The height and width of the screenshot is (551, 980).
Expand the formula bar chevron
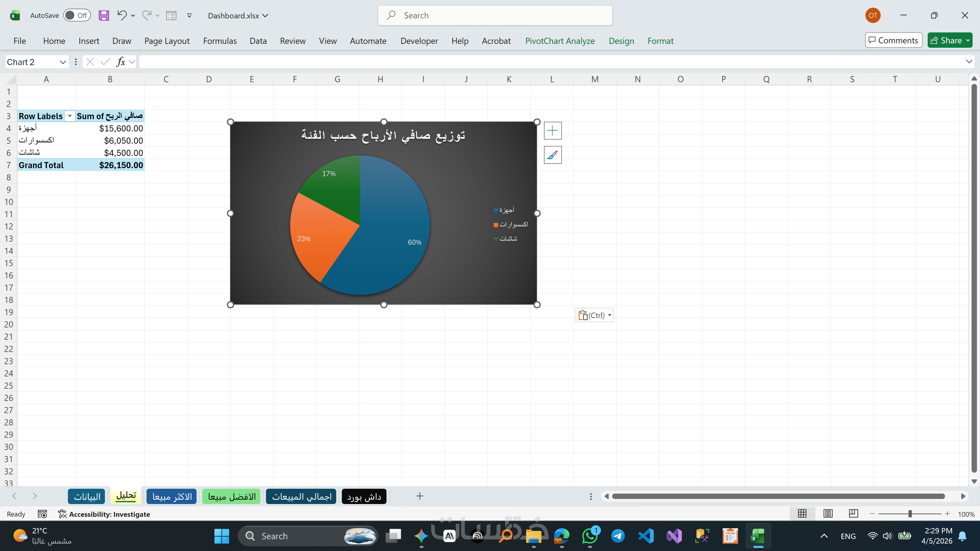coord(969,62)
